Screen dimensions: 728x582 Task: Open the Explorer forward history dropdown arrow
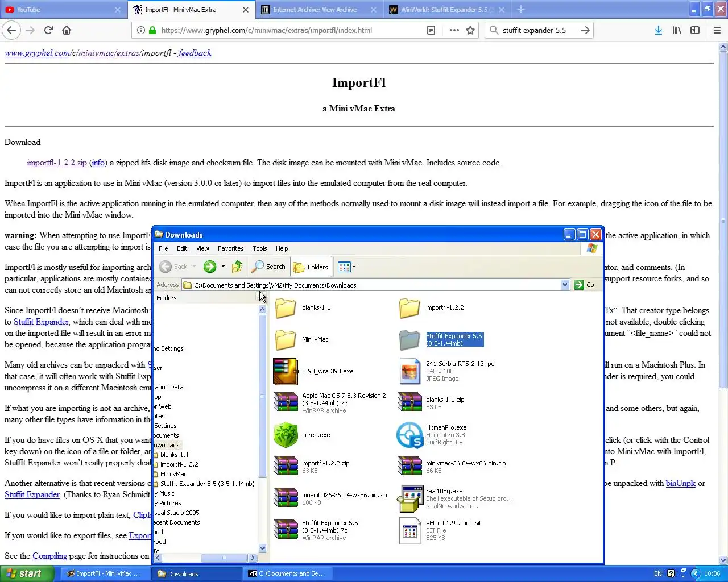click(223, 267)
